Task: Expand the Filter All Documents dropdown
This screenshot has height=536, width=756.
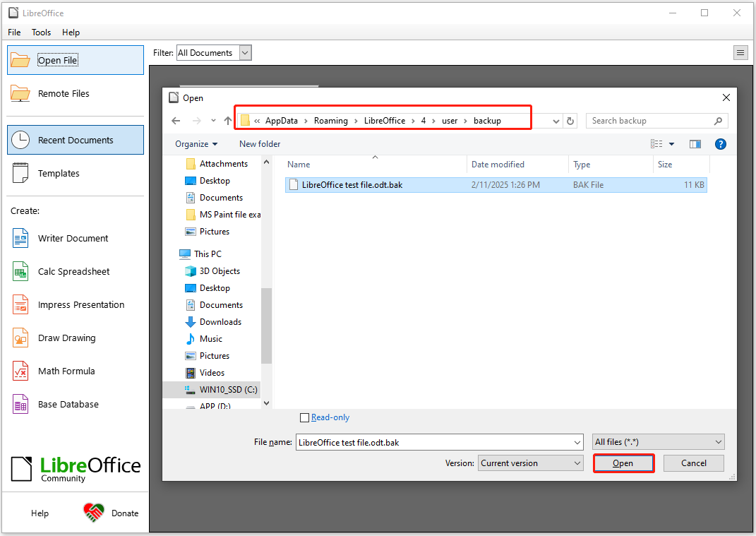Action: (245, 53)
